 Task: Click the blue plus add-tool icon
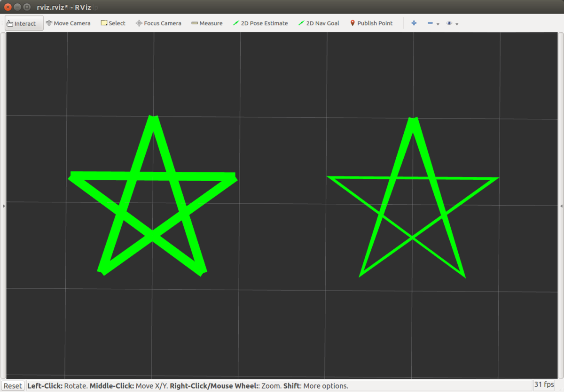tap(414, 23)
